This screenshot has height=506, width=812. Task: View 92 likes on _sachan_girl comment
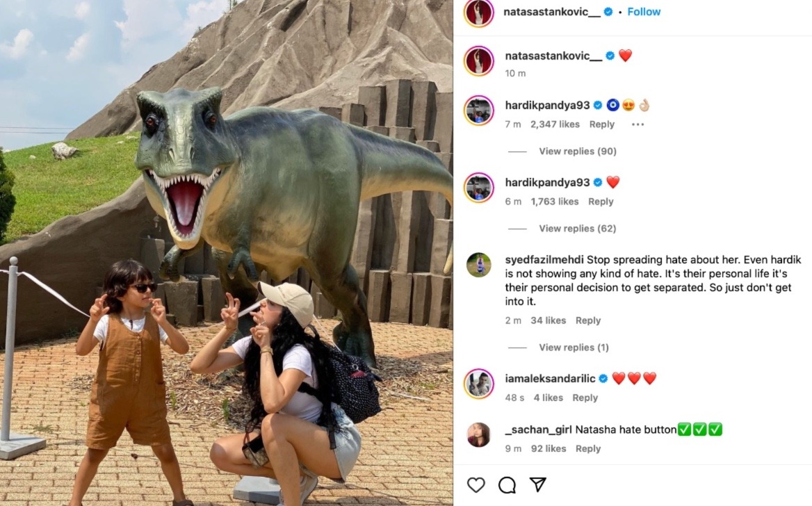549,448
